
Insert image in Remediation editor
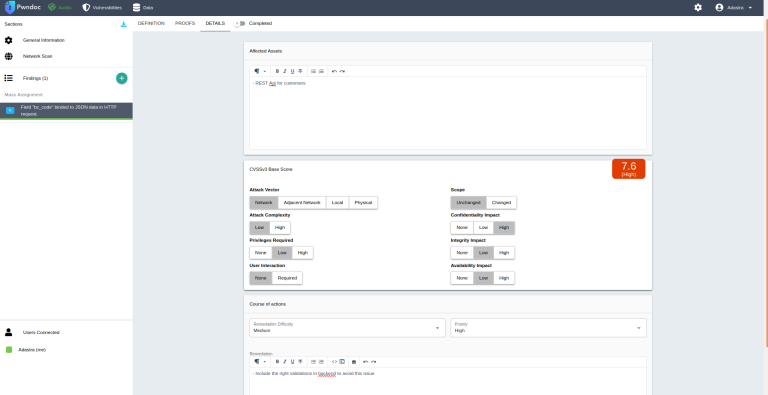click(354, 362)
